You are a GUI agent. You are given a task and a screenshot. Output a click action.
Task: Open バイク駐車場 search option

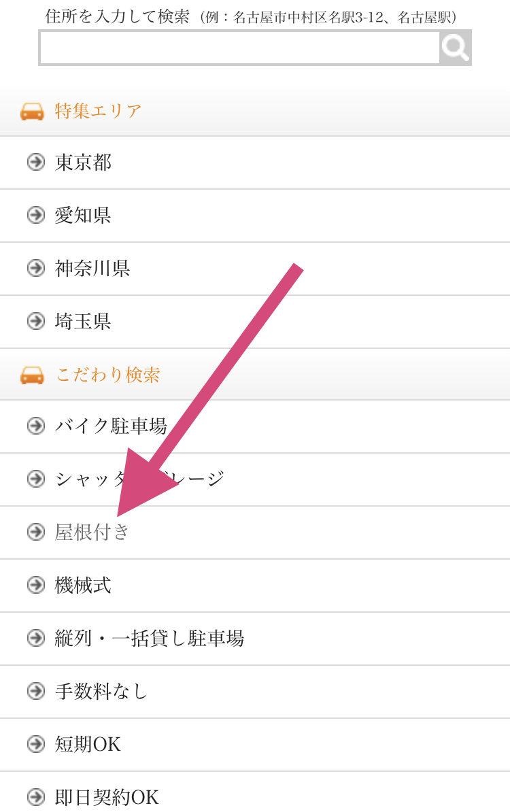point(111,426)
